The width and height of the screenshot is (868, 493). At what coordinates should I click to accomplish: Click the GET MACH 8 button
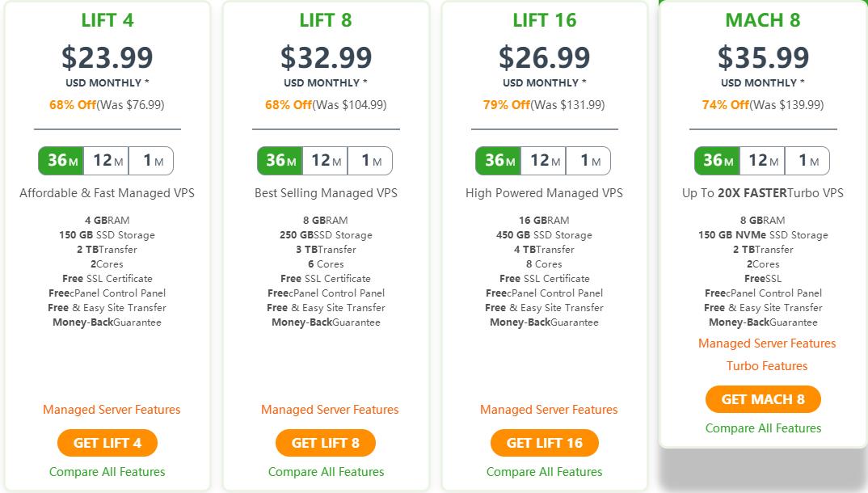pyautogui.click(x=763, y=399)
